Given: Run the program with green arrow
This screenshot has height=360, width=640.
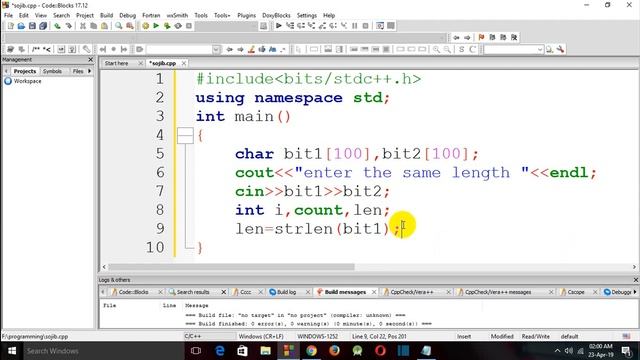Looking at the screenshot, I should 156,26.
